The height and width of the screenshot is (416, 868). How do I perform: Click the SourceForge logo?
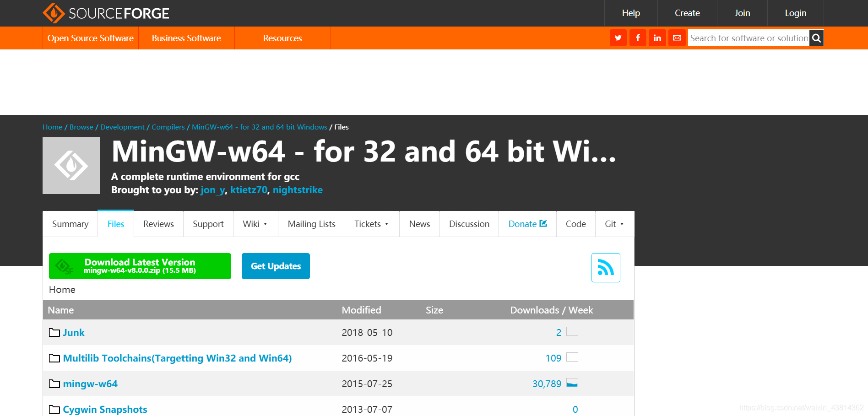pos(106,13)
